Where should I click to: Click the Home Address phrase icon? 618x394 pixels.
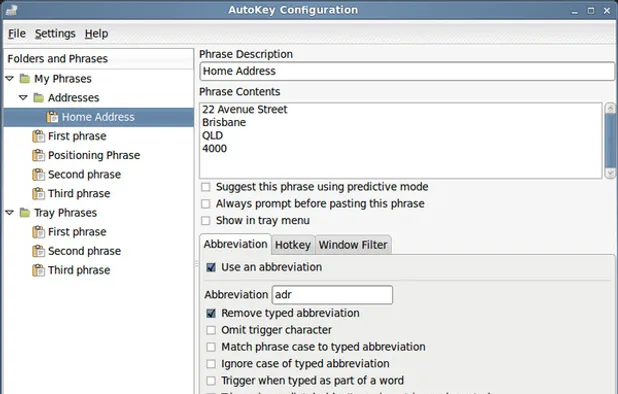52,117
